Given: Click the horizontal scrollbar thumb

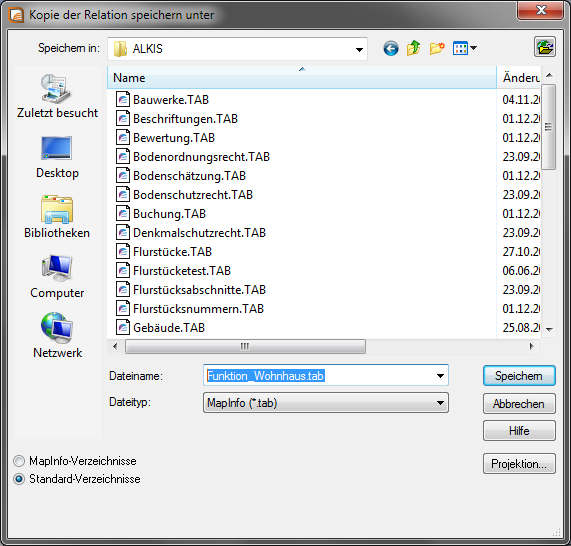Looking at the screenshot, I should click(245, 346).
